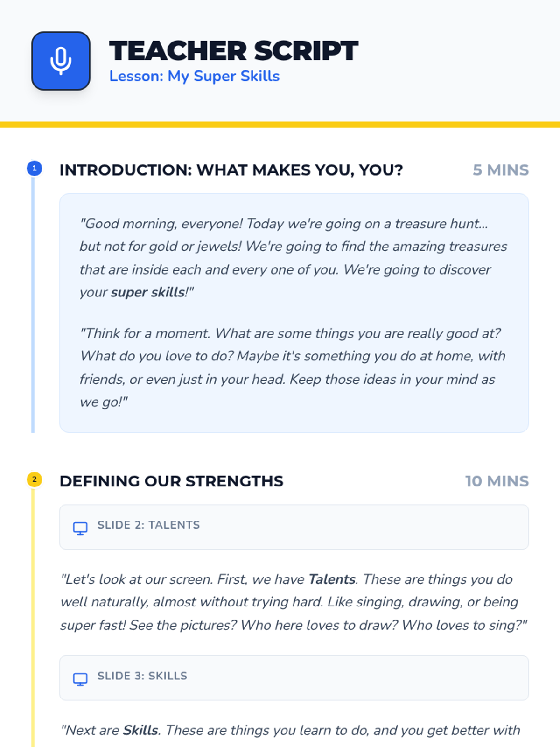Click the yellow divider bar under header
Image resolution: width=560 pixels, height=747 pixels.
click(x=280, y=125)
